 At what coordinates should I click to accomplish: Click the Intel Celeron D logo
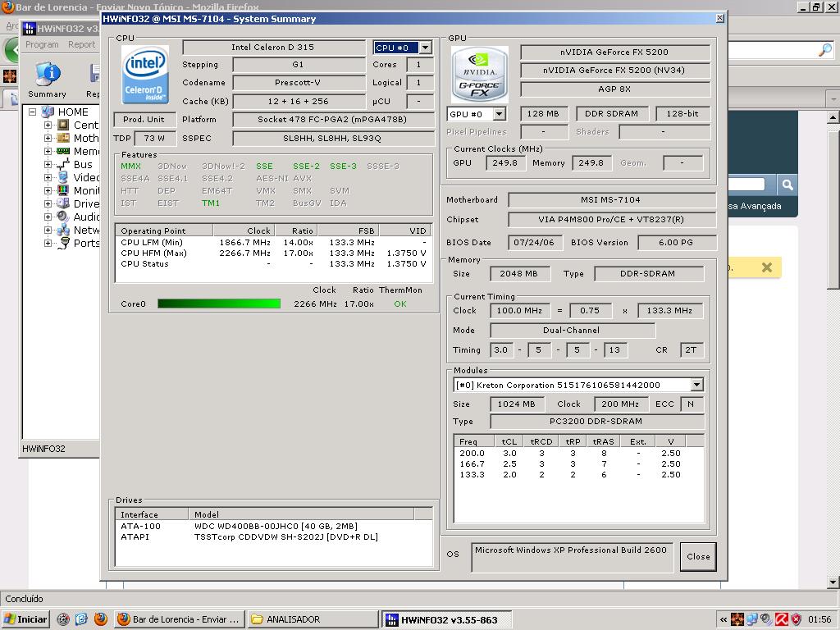(x=145, y=75)
